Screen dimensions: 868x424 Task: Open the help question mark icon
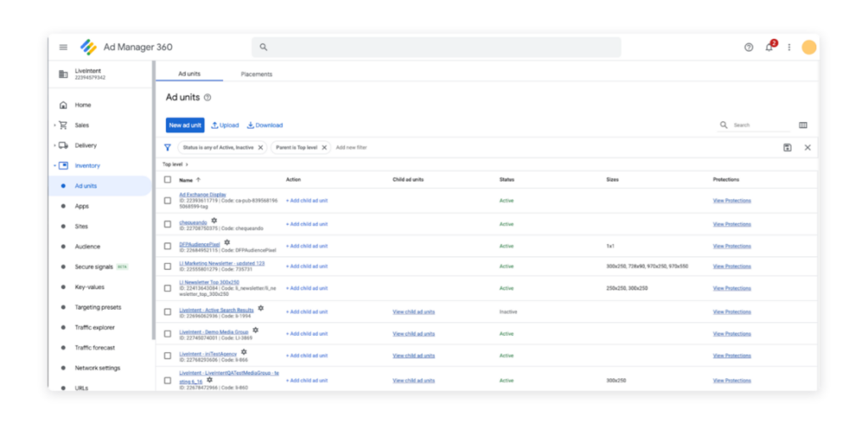pos(748,47)
